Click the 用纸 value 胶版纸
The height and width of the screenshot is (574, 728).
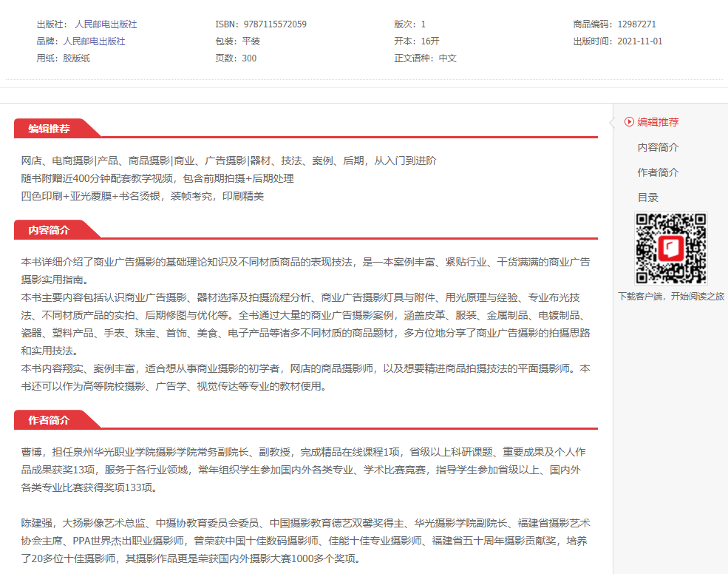point(77,58)
